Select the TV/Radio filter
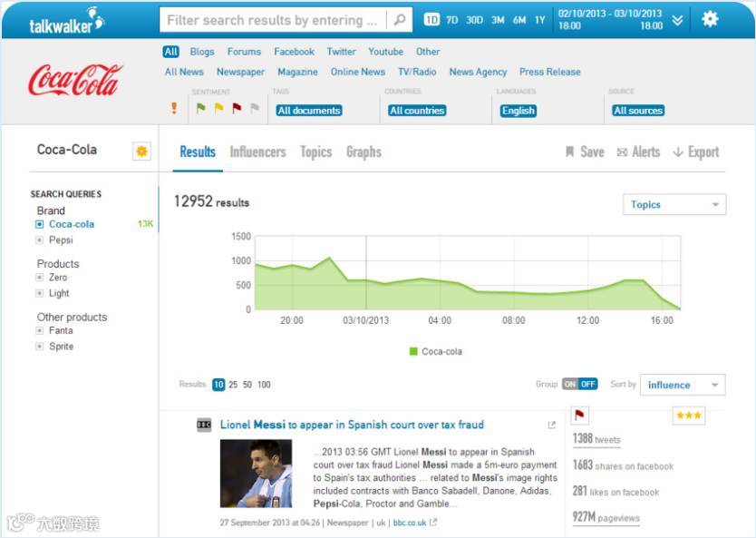 (417, 72)
